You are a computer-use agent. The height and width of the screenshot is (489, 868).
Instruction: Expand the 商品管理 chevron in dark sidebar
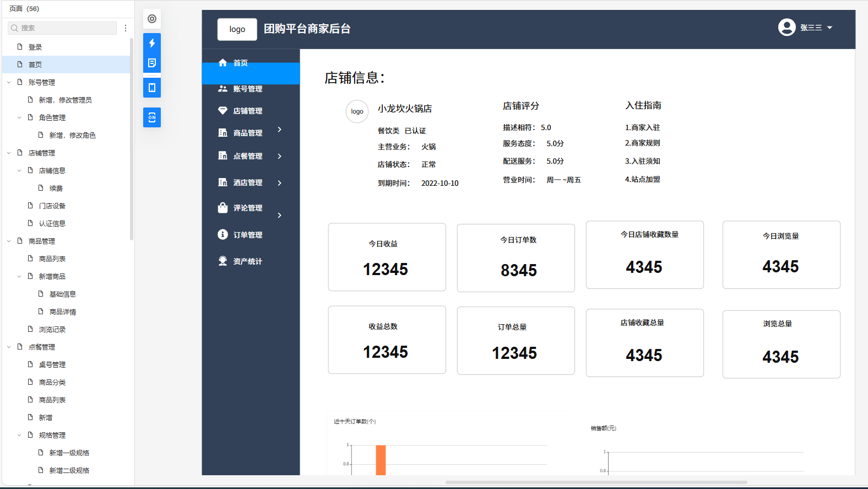(280, 130)
